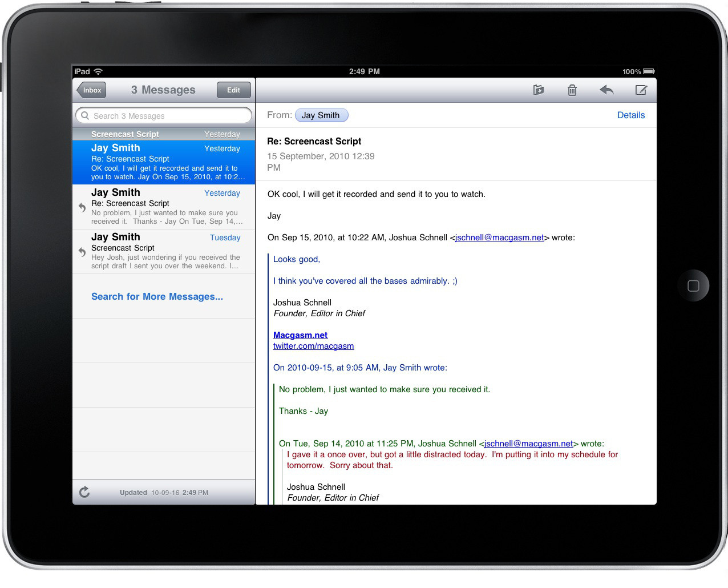Tap the Wi-Fi status icon
This screenshot has height=588, width=728.
[98, 71]
